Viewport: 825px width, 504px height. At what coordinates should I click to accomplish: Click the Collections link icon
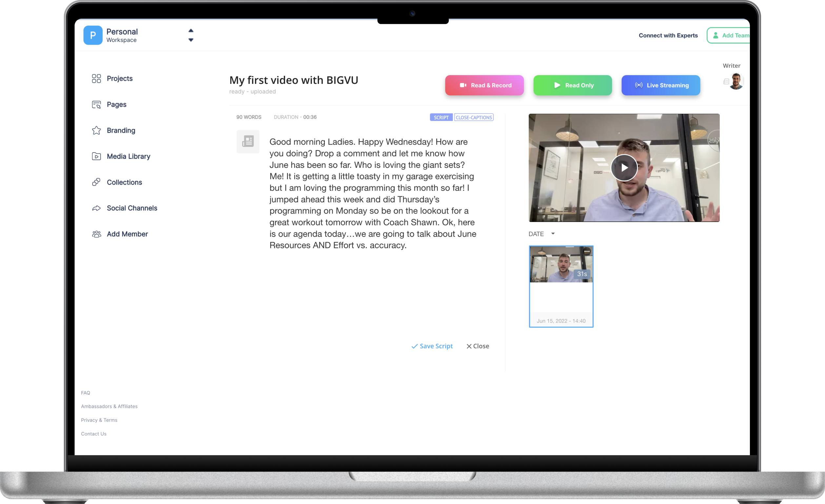96,182
